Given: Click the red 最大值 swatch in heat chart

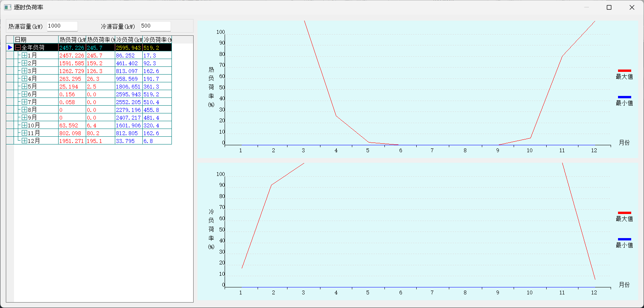Looking at the screenshot, I should point(624,71).
